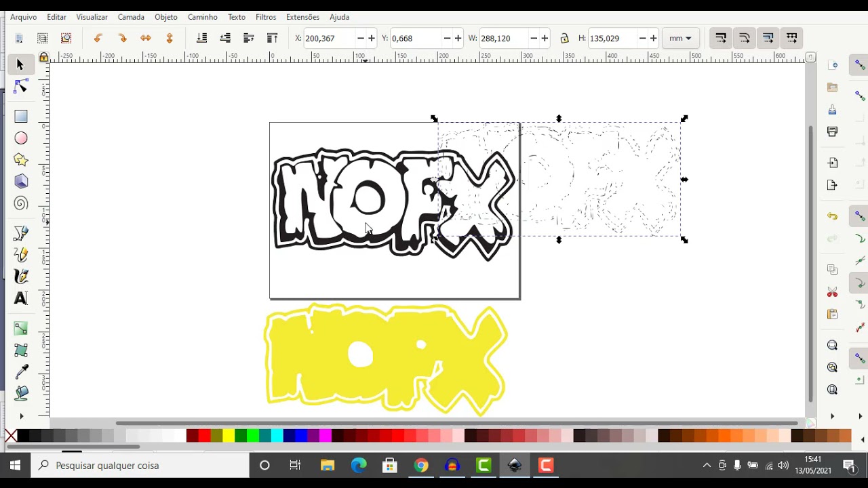This screenshot has height=488, width=868.
Task: Open the mm units dropdown
Action: [680, 39]
